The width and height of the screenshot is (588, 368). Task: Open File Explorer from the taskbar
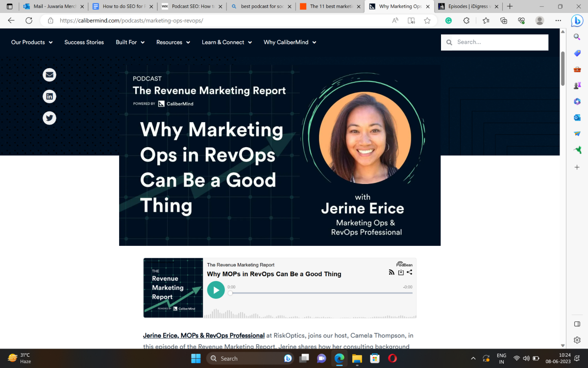coord(357,358)
